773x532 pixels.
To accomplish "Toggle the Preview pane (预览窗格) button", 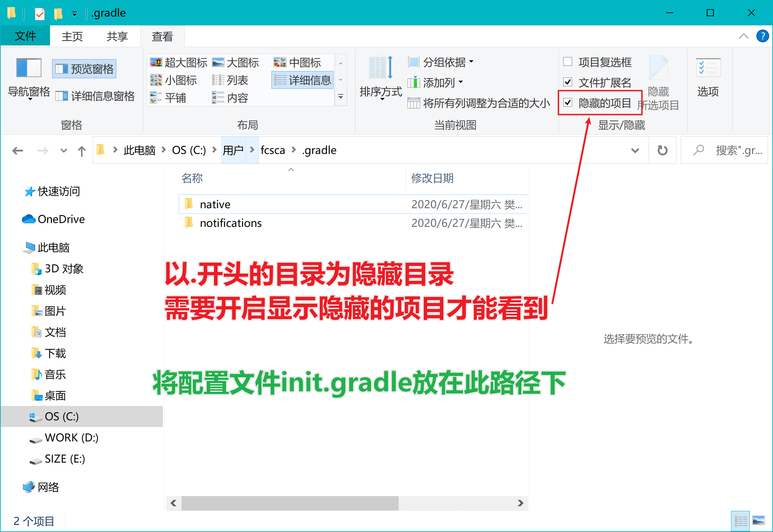I will coord(84,69).
